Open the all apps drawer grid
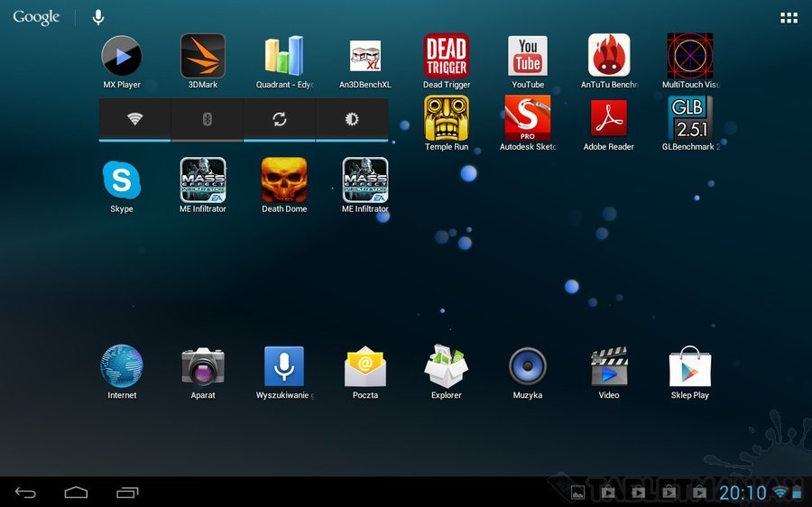Image resolution: width=812 pixels, height=507 pixels. [x=789, y=18]
